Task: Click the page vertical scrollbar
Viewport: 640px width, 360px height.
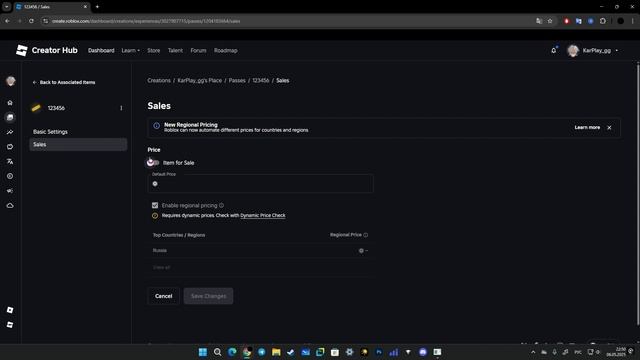Action: tap(638, 194)
